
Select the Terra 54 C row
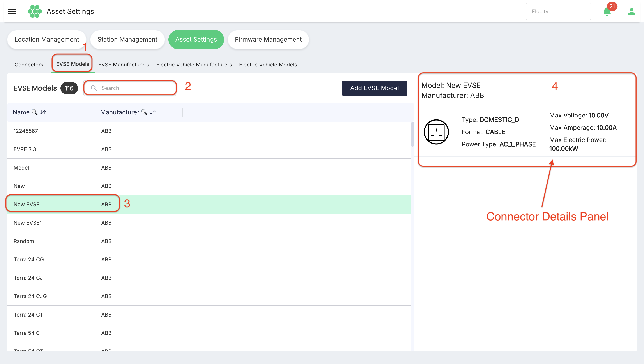pos(209,333)
